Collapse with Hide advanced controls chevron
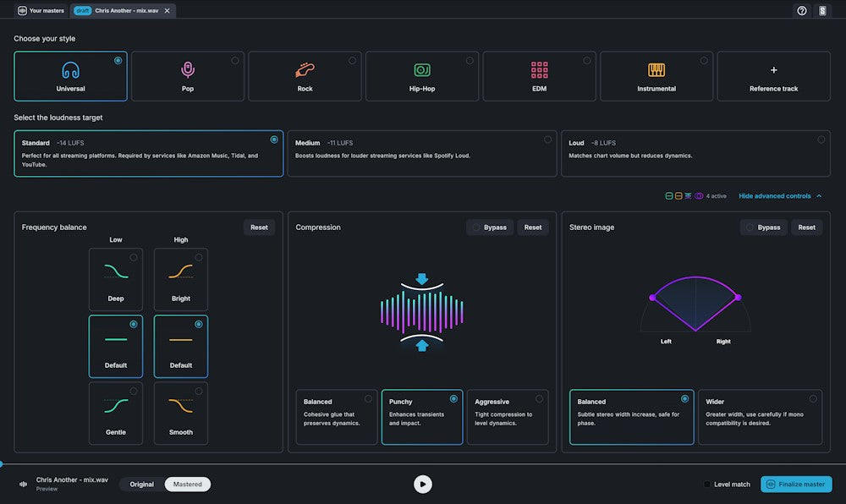Viewport: 846px width, 504px height. (819, 196)
